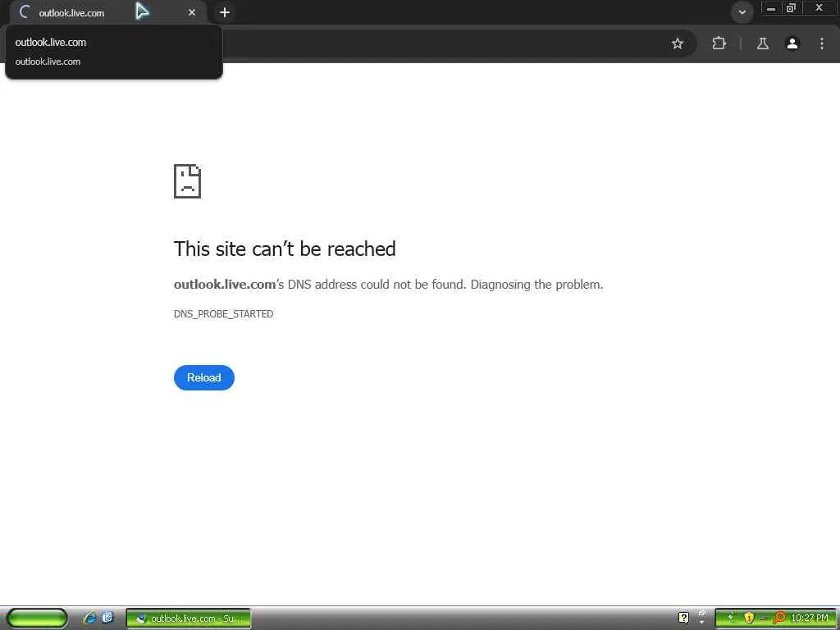Click the yellow security shield tray icon
The width and height of the screenshot is (840, 630).
[x=748, y=619]
